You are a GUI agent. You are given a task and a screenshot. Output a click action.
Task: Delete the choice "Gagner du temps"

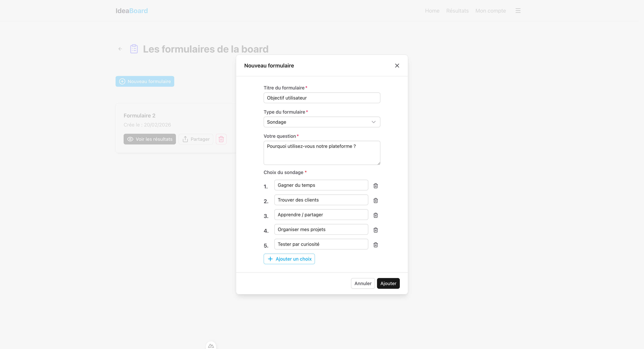(375, 186)
